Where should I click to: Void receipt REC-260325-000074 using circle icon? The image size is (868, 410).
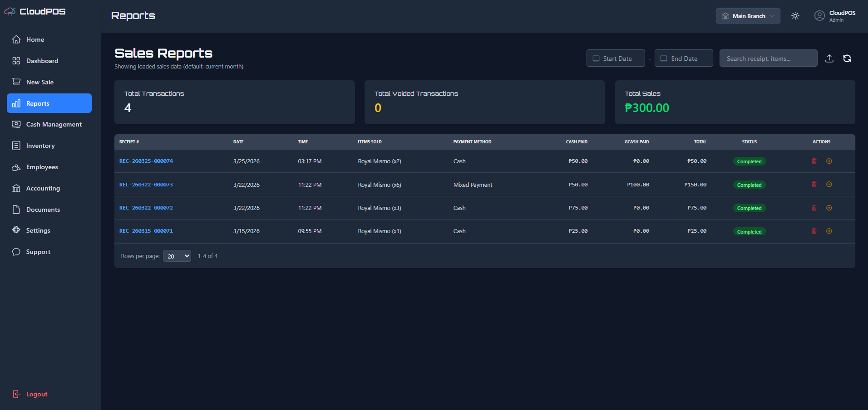pos(829,161)
